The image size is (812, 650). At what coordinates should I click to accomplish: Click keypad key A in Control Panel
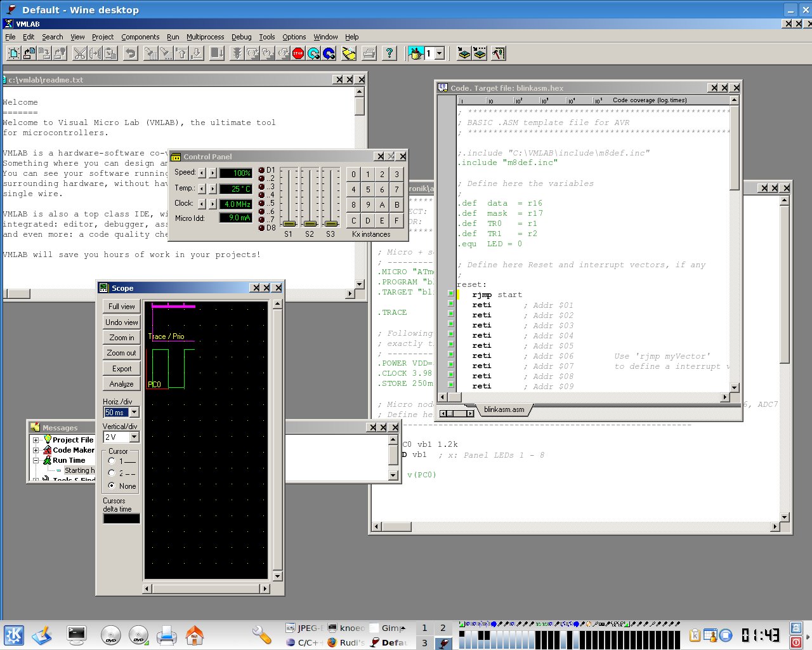[x=382, y=205]
